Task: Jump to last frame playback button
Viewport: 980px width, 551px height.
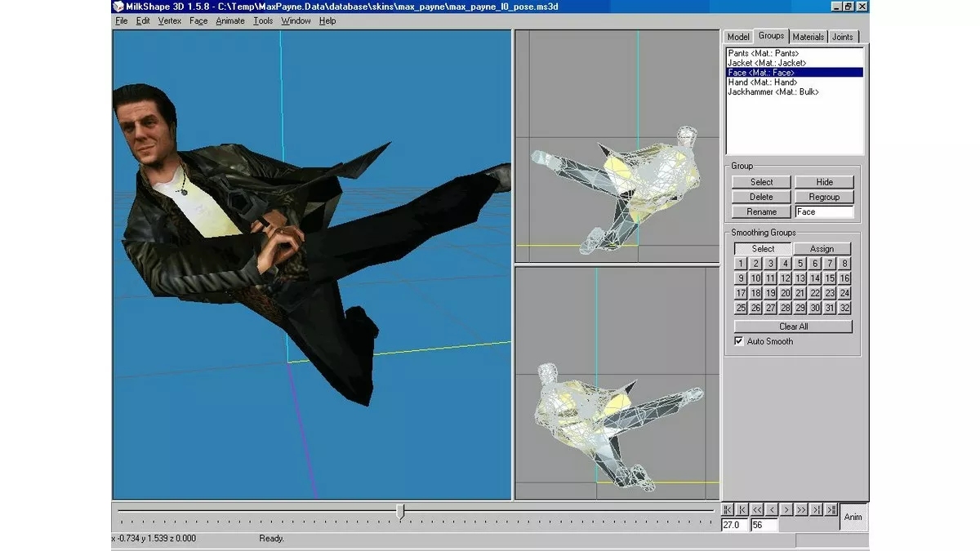Action: tap(831, 509)
